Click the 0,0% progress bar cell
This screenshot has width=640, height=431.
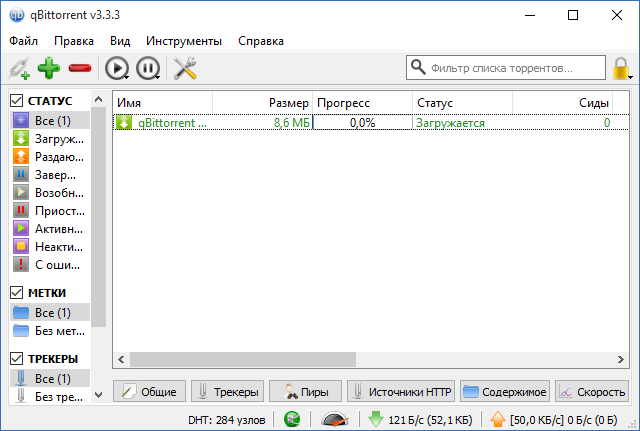[362, 123]
